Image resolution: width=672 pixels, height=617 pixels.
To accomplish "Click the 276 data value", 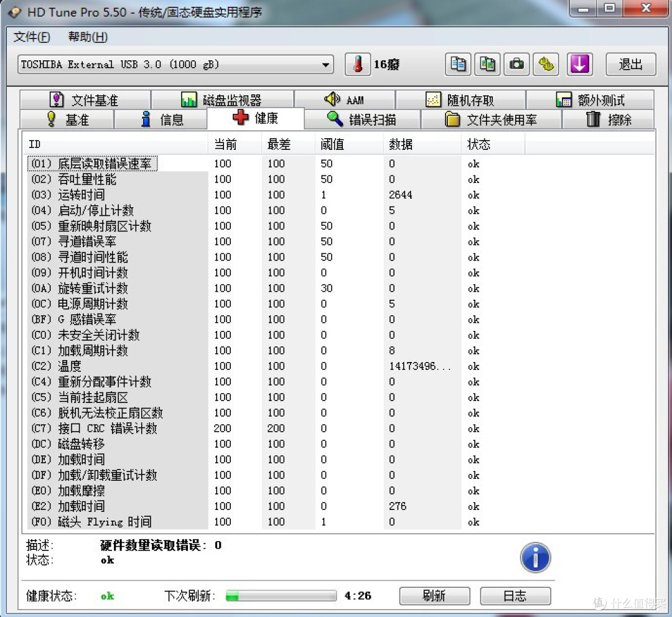I will (x=397, y=506).
